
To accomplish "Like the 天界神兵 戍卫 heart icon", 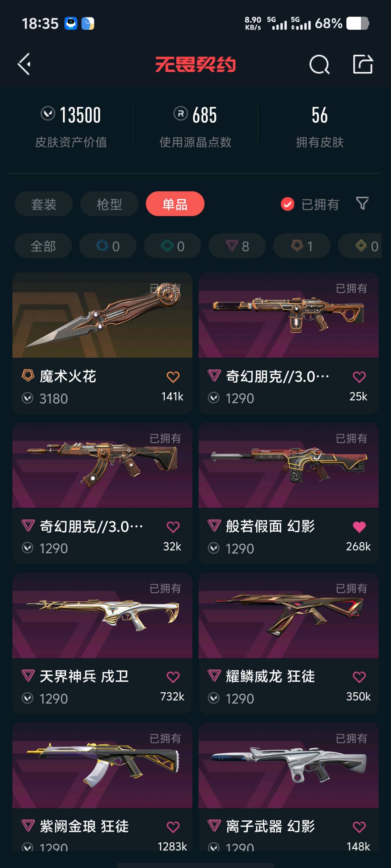I will 173,677.
